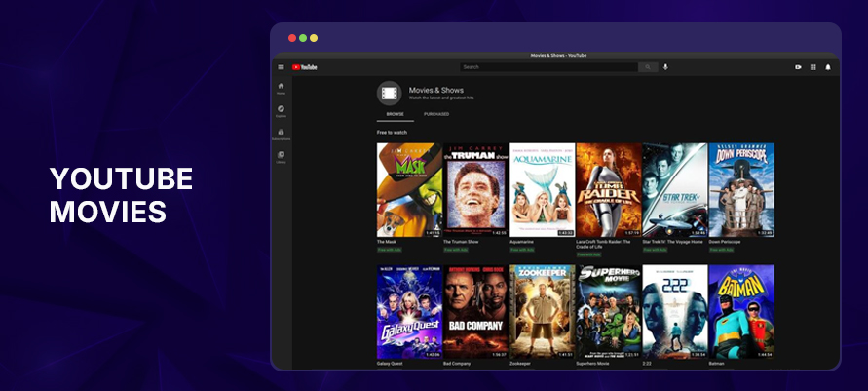The image size is (868, 391).
Task: Open The Mask movie poster
Action: [409, 190]
